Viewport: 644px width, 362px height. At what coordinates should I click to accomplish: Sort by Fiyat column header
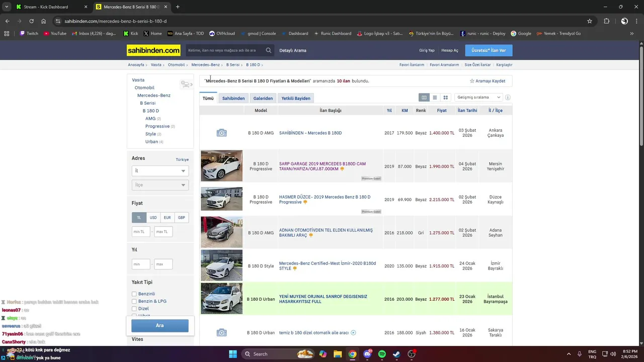442,110
